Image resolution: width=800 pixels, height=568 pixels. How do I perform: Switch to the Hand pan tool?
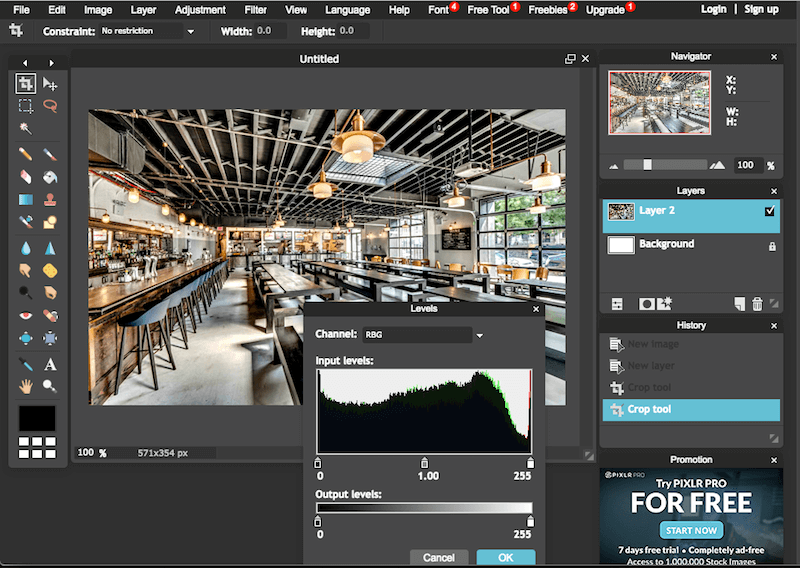pyautogui.click(x=26, y=386)
